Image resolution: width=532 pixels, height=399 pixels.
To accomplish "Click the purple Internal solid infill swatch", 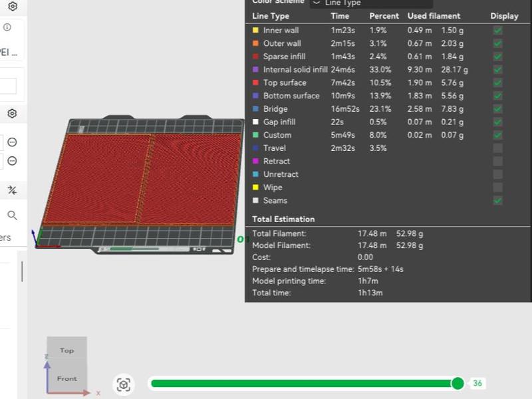I will click(255, 70).
